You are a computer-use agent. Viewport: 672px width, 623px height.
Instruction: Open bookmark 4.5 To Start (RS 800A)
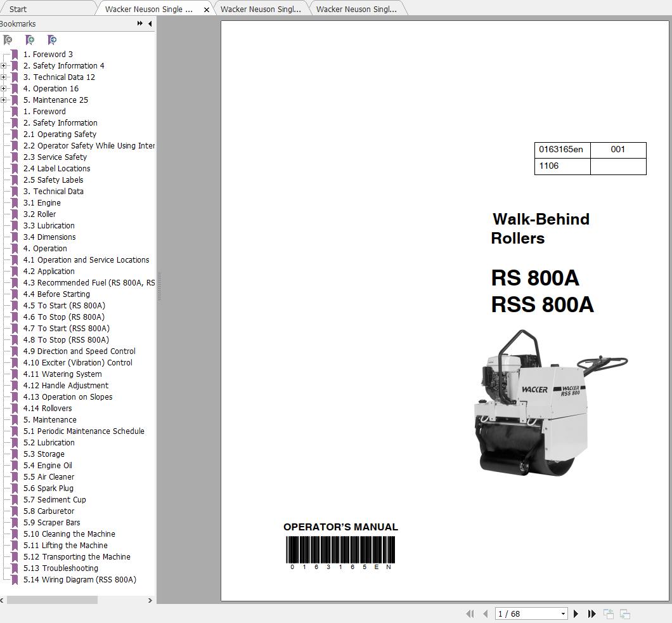tap(64, 306)
